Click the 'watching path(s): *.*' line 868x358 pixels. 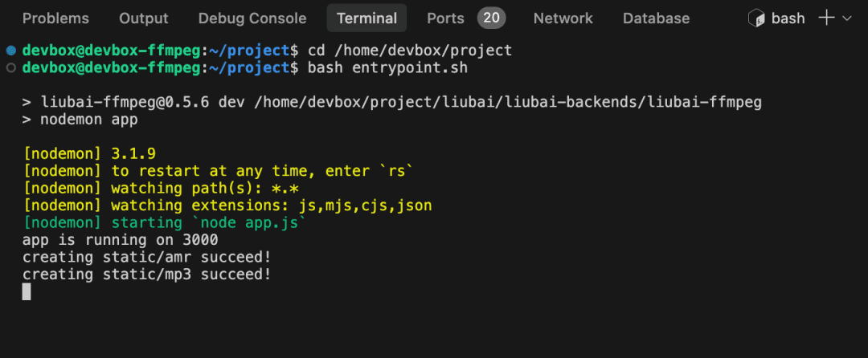pyautogui.click(x=161, y=189)
